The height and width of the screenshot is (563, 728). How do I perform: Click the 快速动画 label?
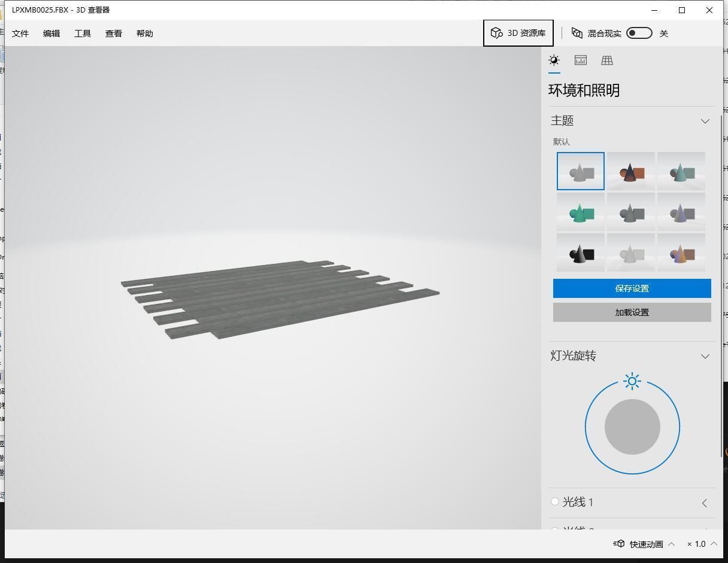point(646,544)
